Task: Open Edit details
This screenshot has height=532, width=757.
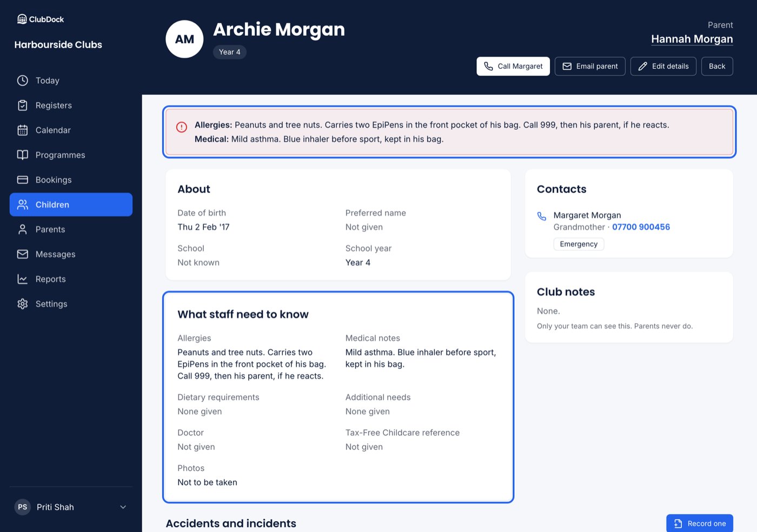Action: [663, 66]
